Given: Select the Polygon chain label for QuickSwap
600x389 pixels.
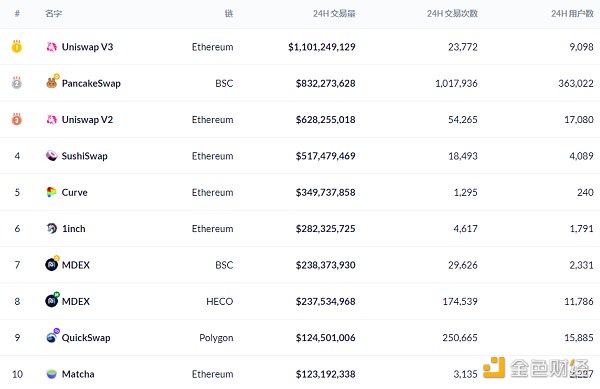Looking at the screenshot, I should click(x=216, y=338).
